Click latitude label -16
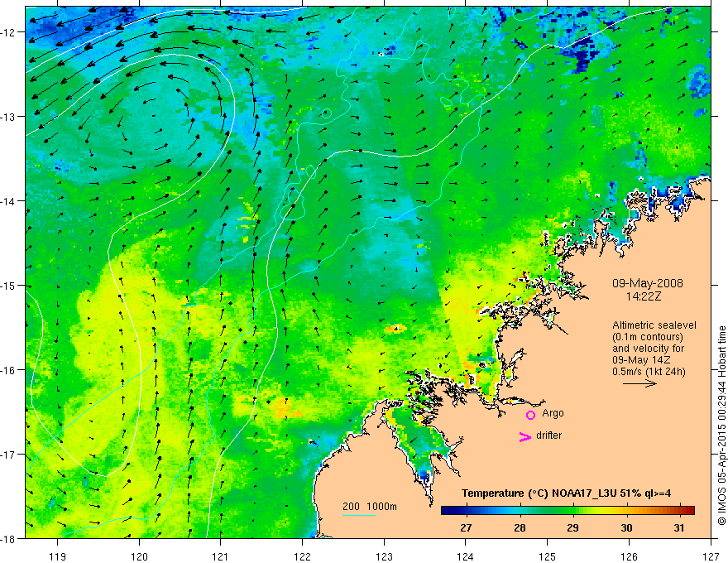 coord(9,370)
